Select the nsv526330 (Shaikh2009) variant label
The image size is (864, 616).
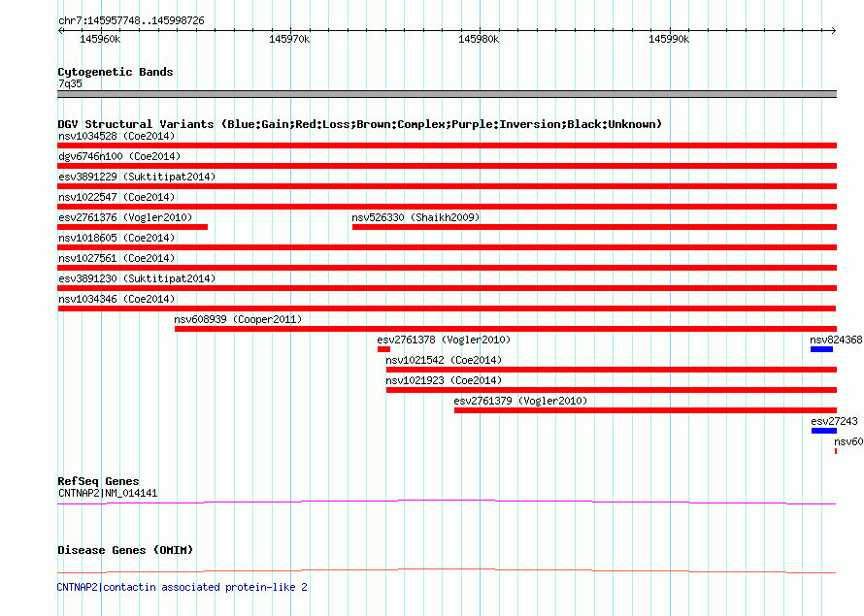[x=415, y=217]
